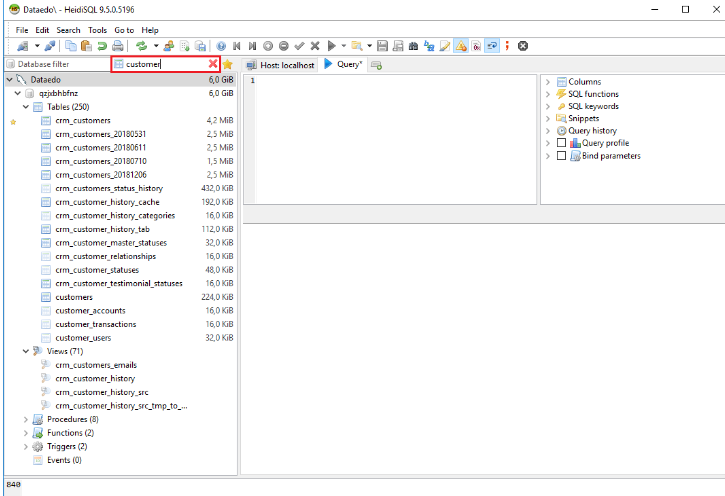Image resolution: width=725 pixels, height=496 pixels.
Task: Expand the Functions (2) group
Action: pyautogui.click(x=26, y=433)
